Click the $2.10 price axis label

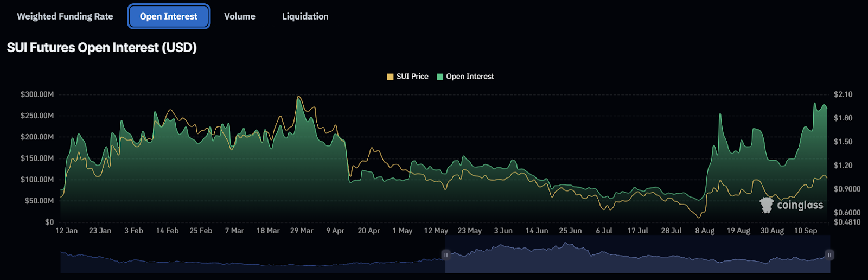tap(843, 94)
